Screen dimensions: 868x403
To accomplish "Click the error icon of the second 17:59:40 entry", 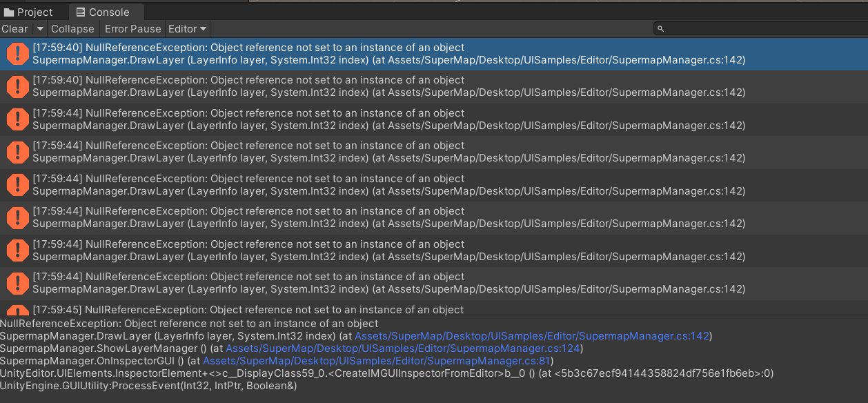I will click(17, 86).
